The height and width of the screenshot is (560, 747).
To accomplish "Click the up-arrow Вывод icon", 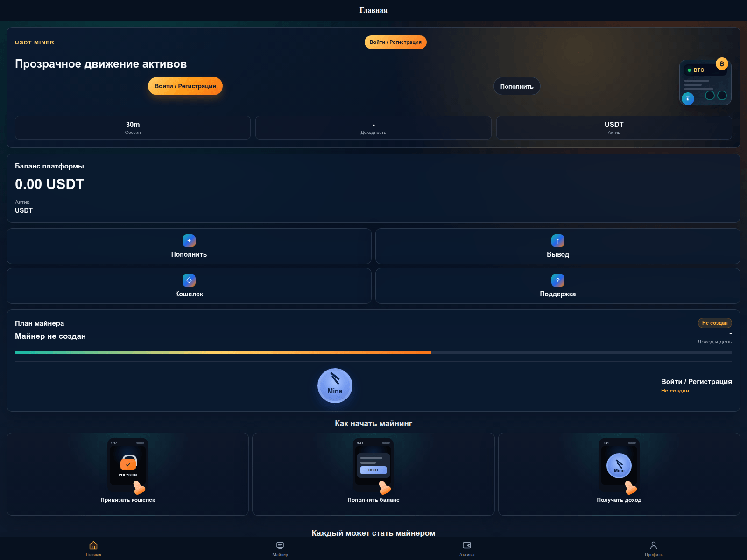I will (558, 241).
